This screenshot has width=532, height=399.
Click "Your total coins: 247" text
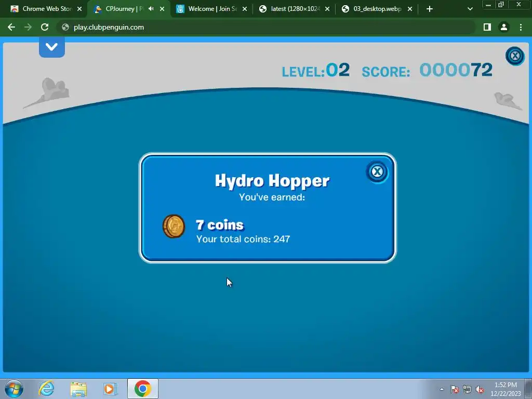point(243,239)
